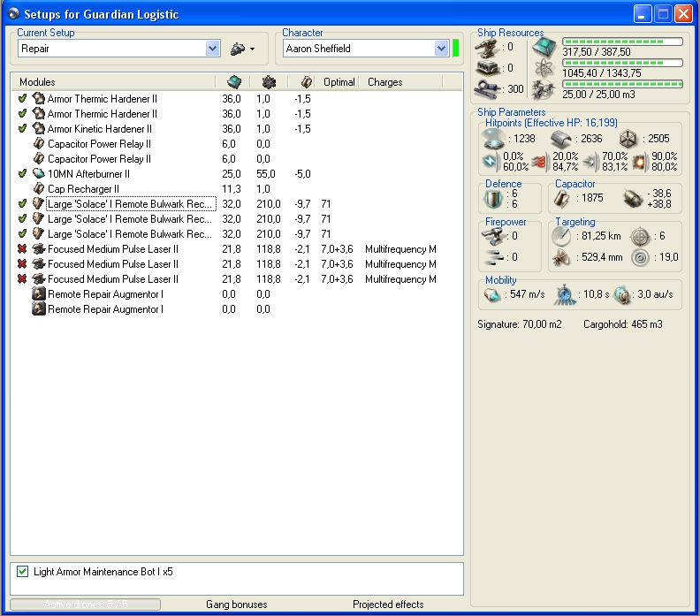700x616 pixels.
Task: Click the EM resistance icon
Action: 491,162
